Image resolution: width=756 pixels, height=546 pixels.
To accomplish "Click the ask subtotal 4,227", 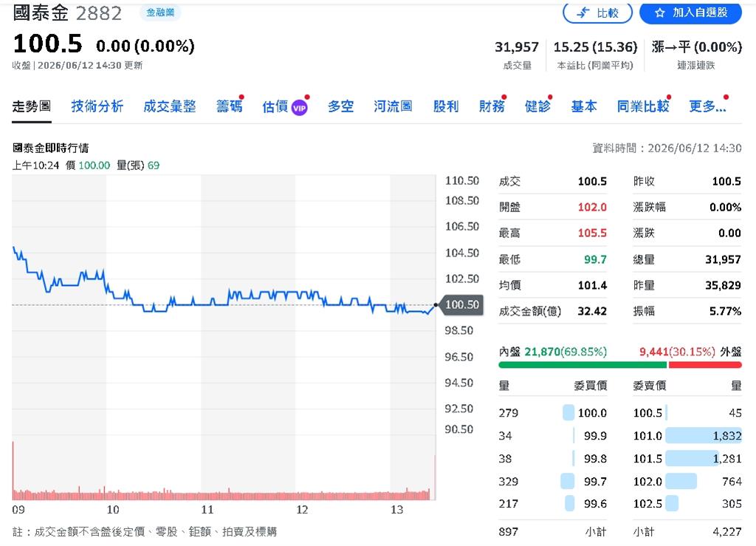I will 726,531.
